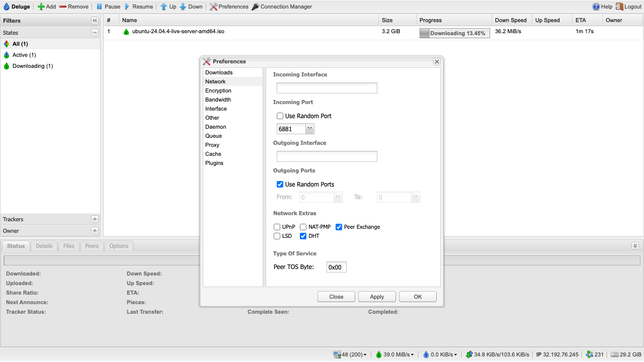This screenshot has width=644, height=362.
Task: Disable the Peer Exchange checkbox
Action: [x=339, y=227]
